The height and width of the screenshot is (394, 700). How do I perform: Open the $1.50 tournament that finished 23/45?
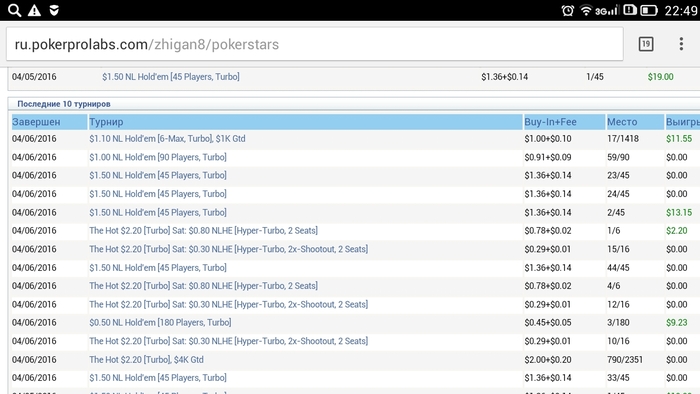pyautogui.click(x=158, y=175)
